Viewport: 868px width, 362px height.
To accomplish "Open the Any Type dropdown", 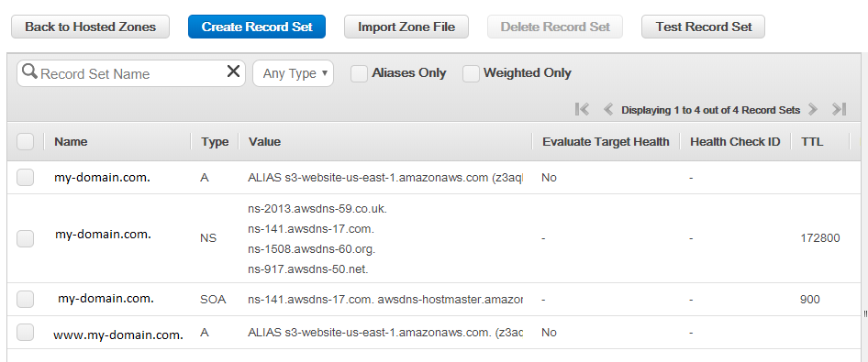I will [x=293, y=73].
